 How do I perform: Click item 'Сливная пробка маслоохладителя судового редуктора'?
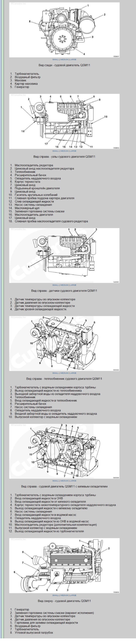click(x=51, y=221)
